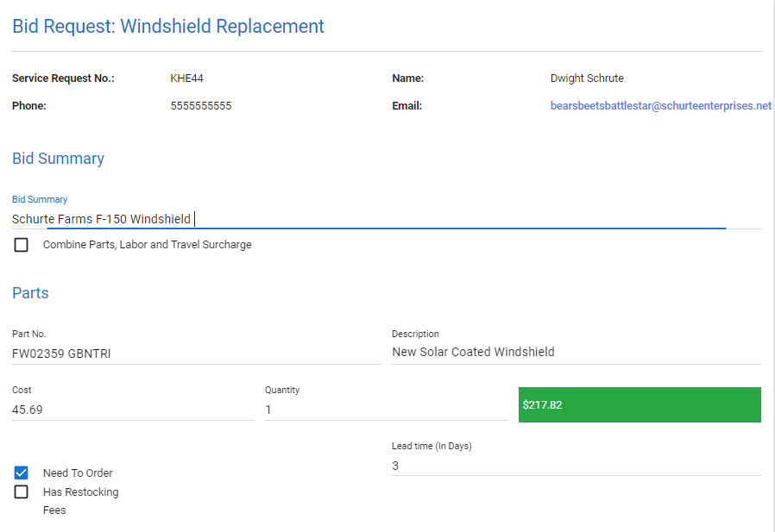The width and height of the screenshot is (775, 532).
Task: Click the Bid Request: Windshield Replacement heading
Action: coord(168,26)
